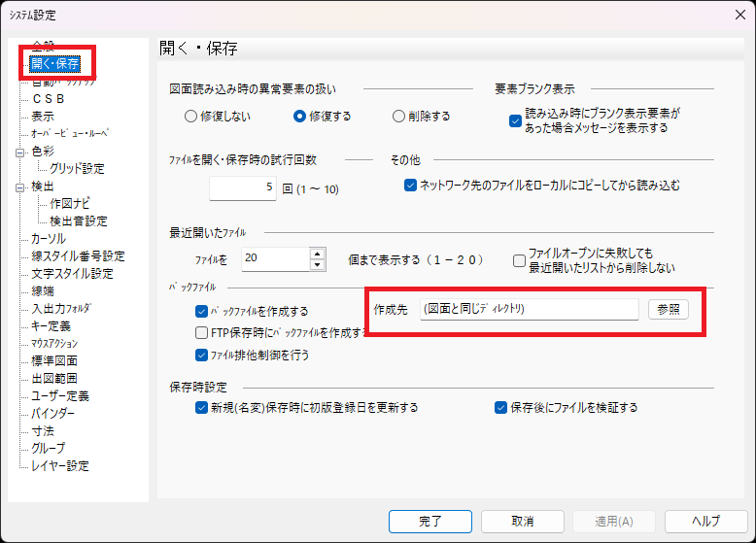Increase recent files count with up arrow
Viewport: 756px width, 543px height.
tap(317, 254)
